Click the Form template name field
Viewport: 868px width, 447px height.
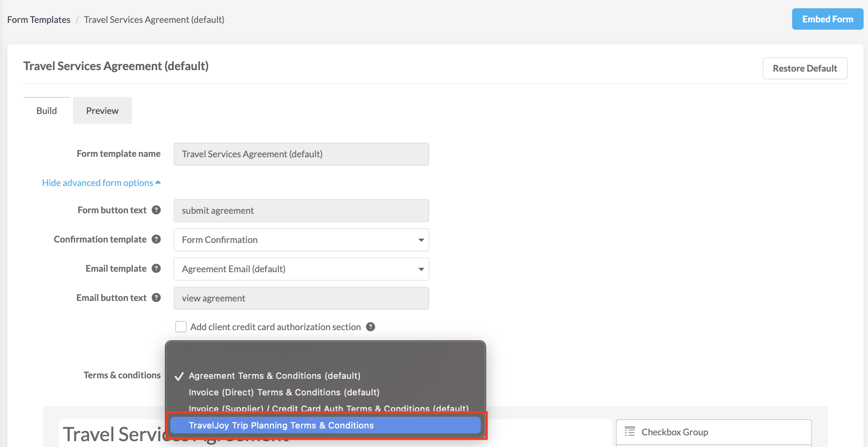(x=301, y=154)
